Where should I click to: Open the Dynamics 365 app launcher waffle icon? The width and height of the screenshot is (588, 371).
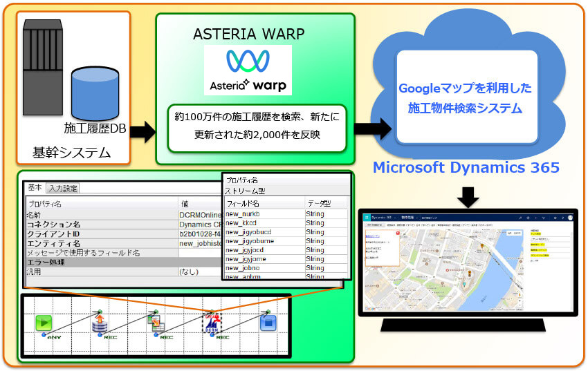pyautogui.click(x=367, y=218)
